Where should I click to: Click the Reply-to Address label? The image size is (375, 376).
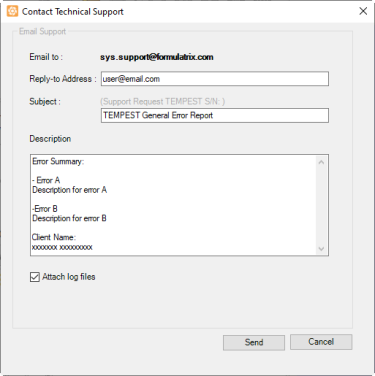63,79
